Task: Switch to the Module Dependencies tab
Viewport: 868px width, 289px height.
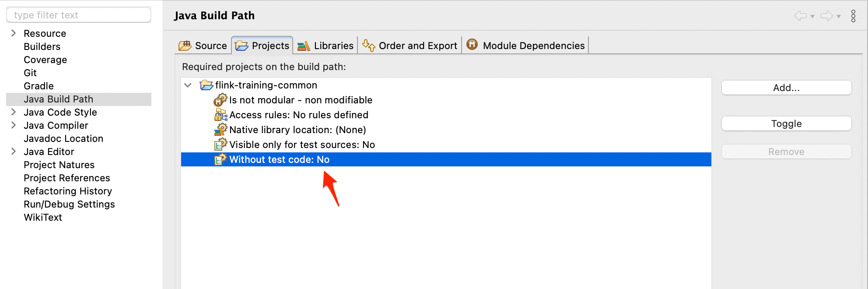Action: tap(525, 46)
